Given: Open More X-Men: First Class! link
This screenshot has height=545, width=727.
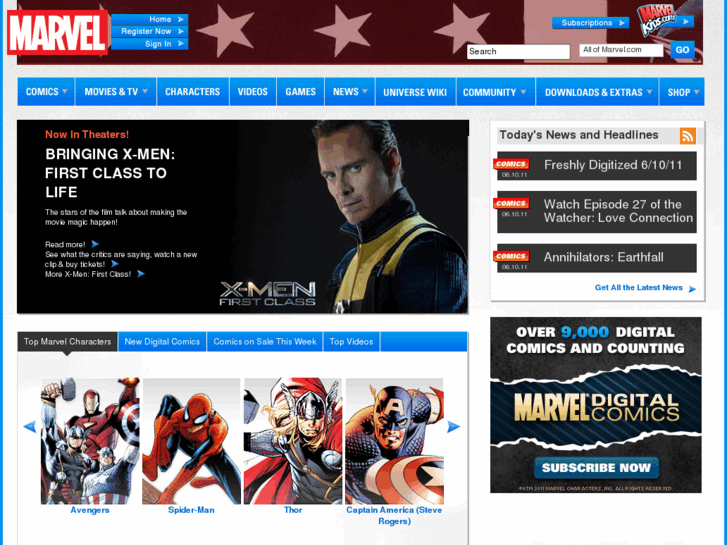Looking at the screenshot, I should pyautogui.click(x=88, y=274).
